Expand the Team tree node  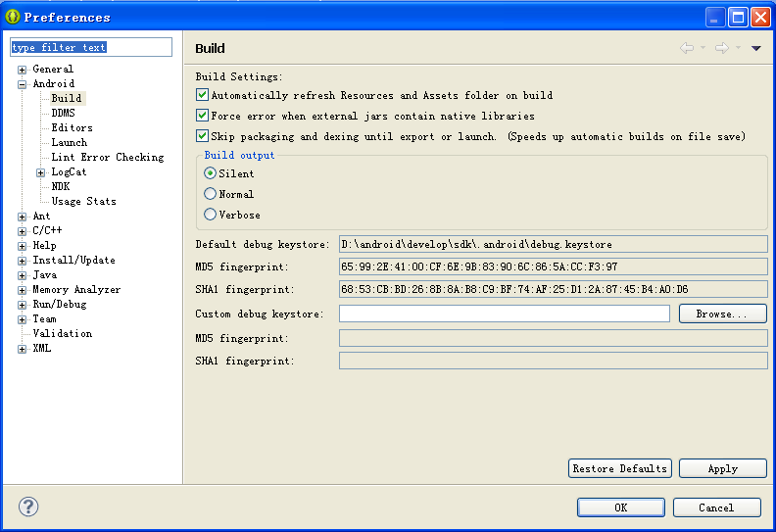pos(22,319)
